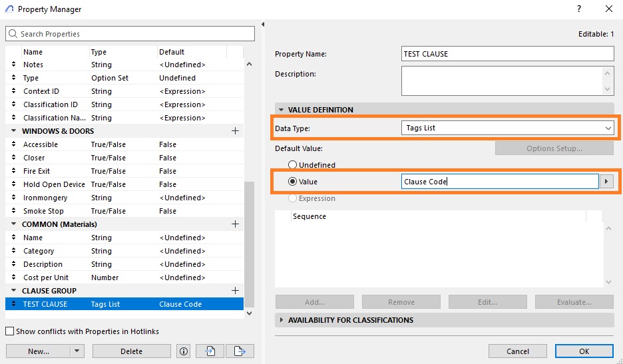Click the Options Setup... button
This screenshot has width=623, height=364.
554,148
